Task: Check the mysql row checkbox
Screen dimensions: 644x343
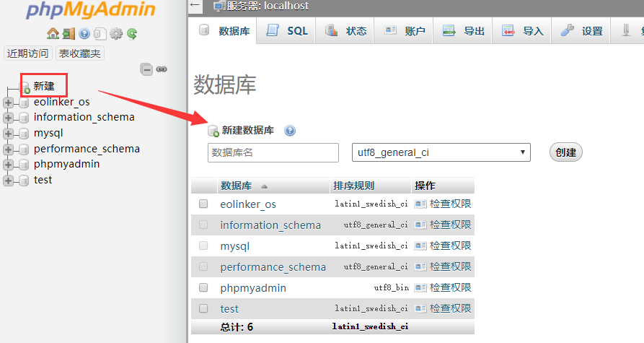Action: pyautogui.click(x=203, y=246)
